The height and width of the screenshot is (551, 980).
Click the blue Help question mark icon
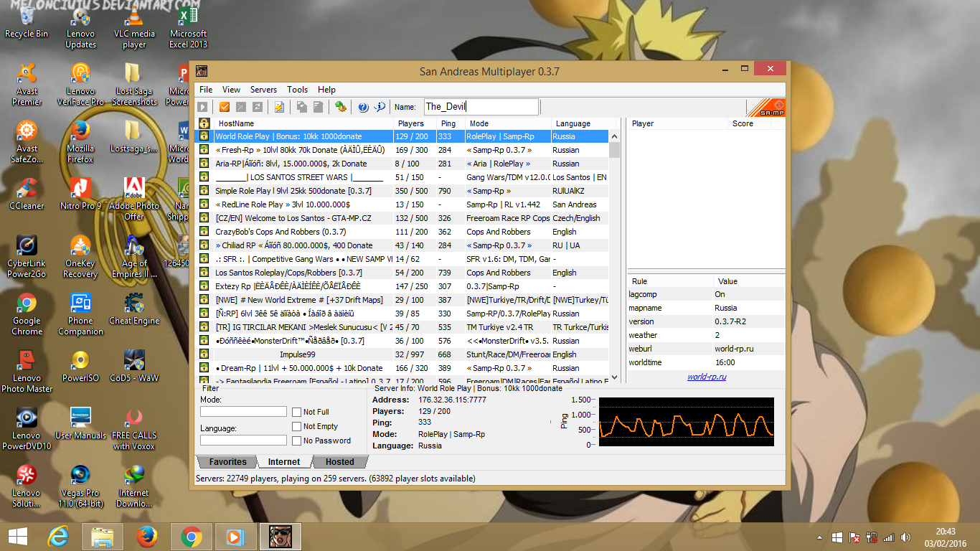363,106
